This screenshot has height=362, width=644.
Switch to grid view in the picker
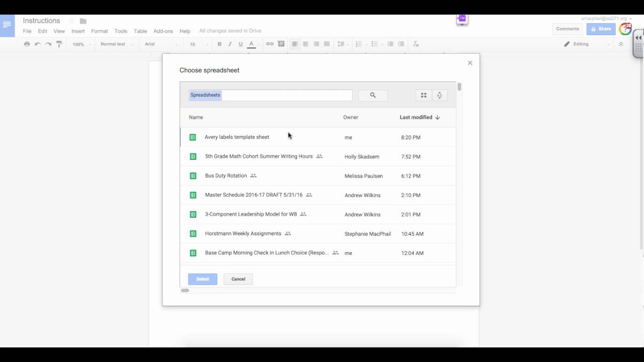[x=424, y=95]
